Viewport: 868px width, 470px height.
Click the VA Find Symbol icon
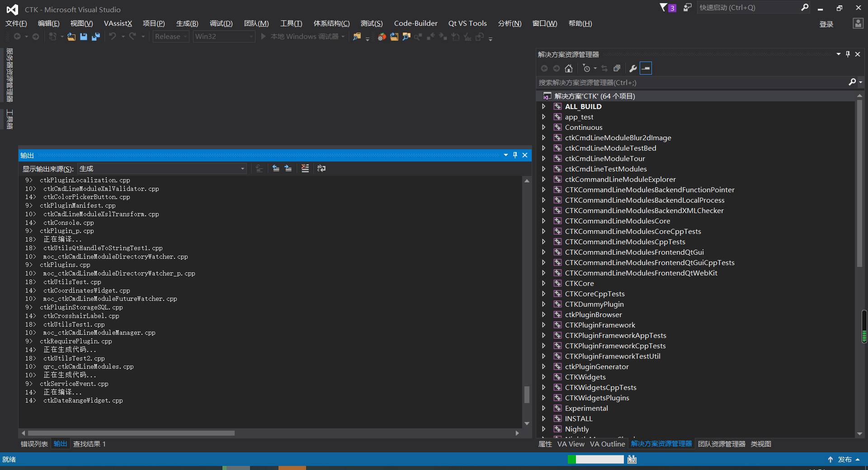(406, 37)
